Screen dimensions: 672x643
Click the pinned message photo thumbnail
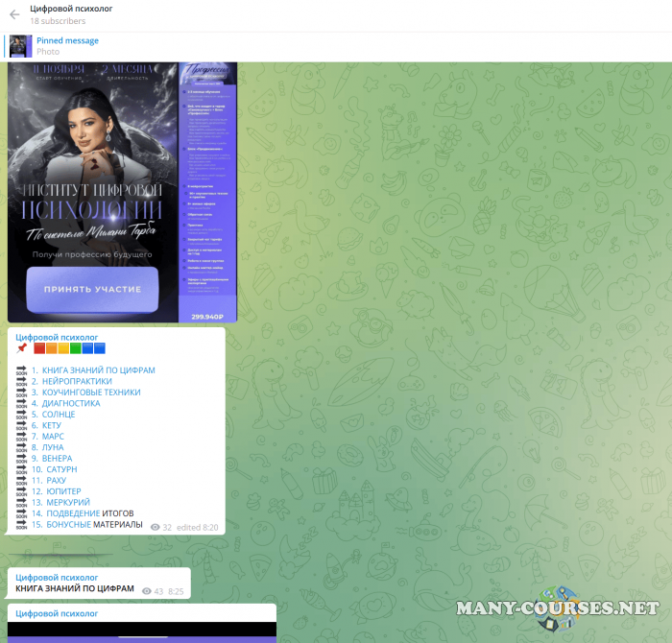[20, 46]
